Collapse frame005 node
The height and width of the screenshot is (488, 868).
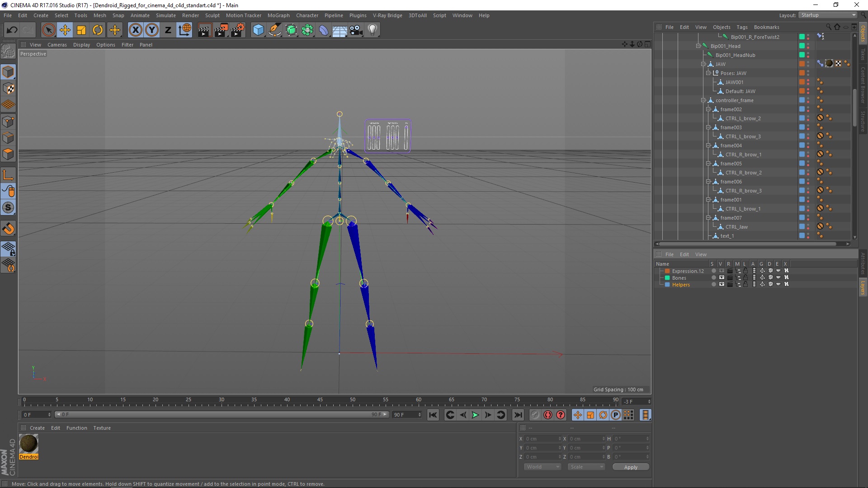click(708, 164)
